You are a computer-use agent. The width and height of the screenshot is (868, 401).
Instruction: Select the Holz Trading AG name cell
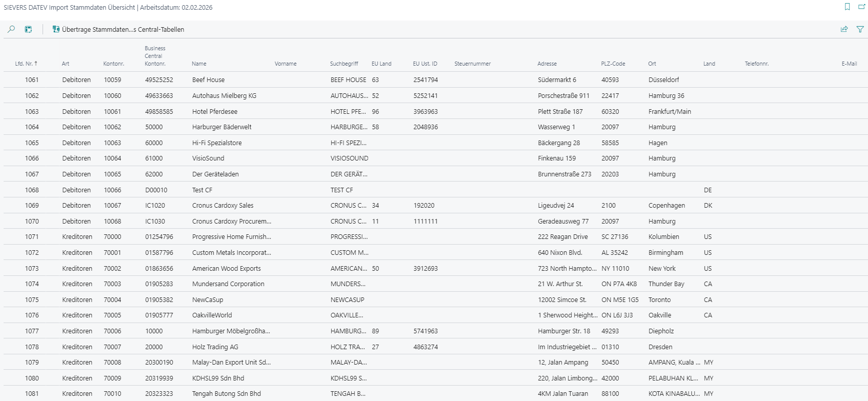215,347
